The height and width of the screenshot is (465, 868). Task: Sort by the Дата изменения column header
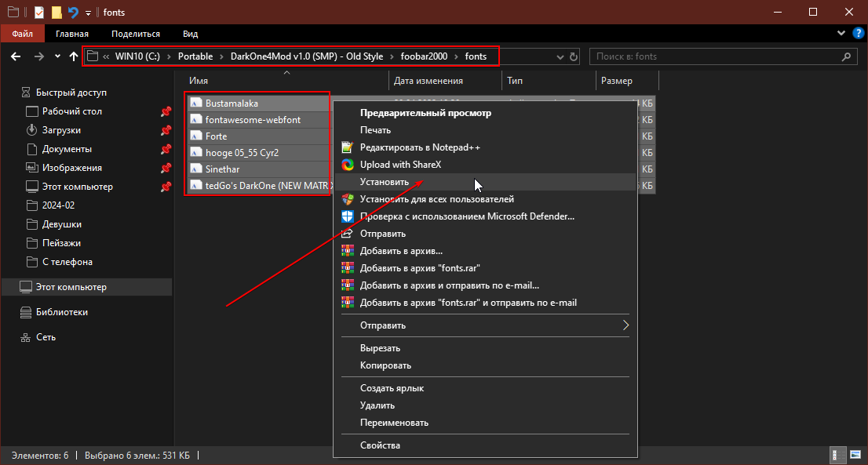pyautogui.click(x=446, y=81)
